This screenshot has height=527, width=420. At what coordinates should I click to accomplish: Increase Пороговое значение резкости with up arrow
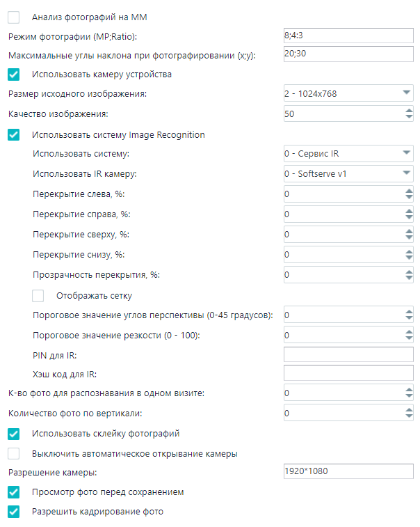pos(409,332)
